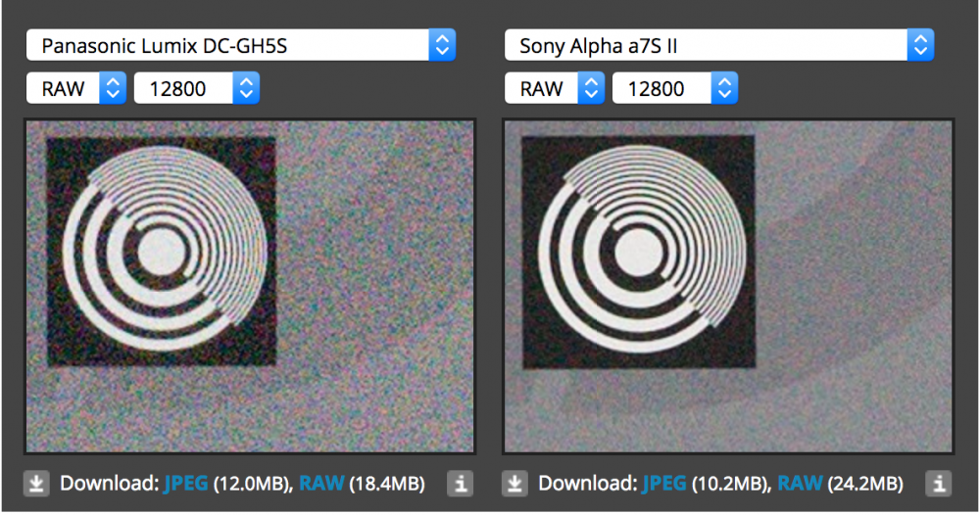
Task: Open the 12800 ISO dropdown under Sony
Action: click(x=674, y=88)
